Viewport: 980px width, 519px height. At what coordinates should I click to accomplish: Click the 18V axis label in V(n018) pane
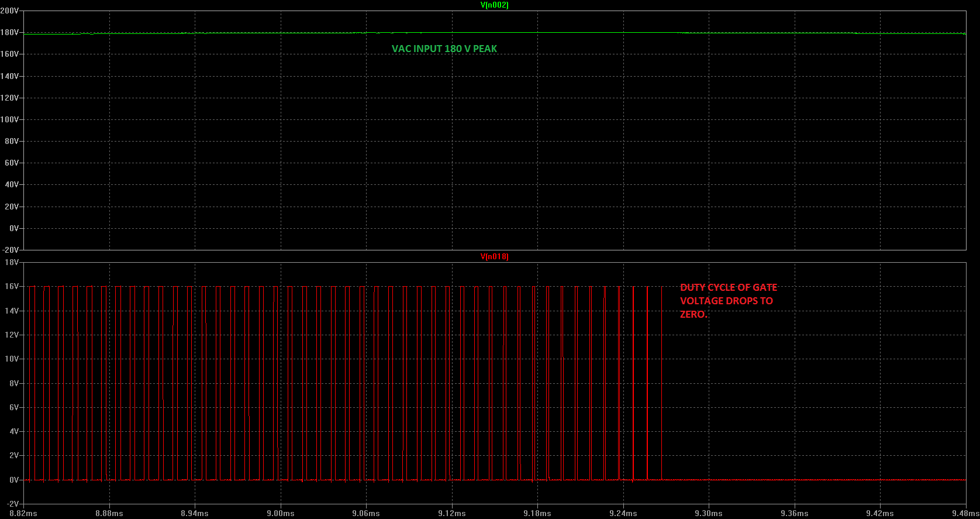12,262
